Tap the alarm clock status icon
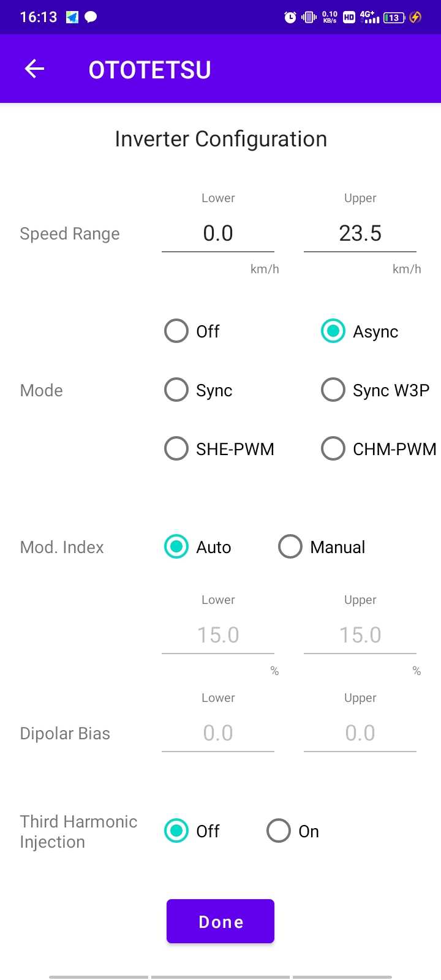This screenshot has width=441, height=980. point(290,18)
